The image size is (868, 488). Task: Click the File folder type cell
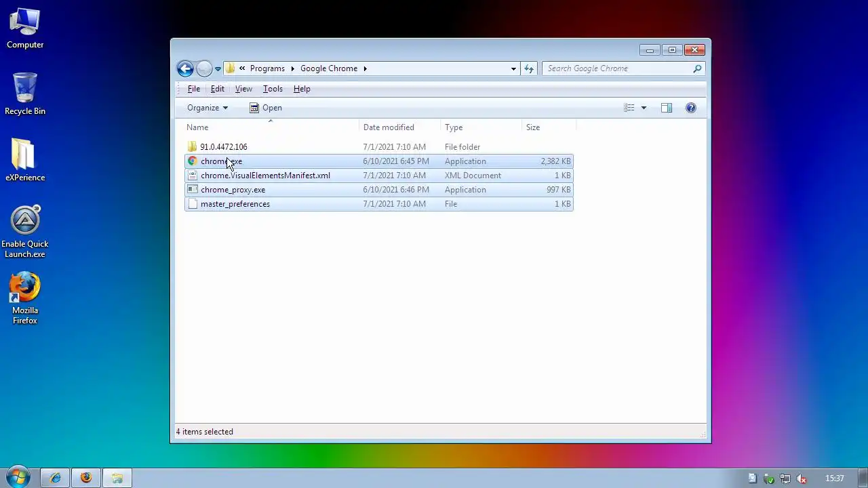(x=462, y=147)
